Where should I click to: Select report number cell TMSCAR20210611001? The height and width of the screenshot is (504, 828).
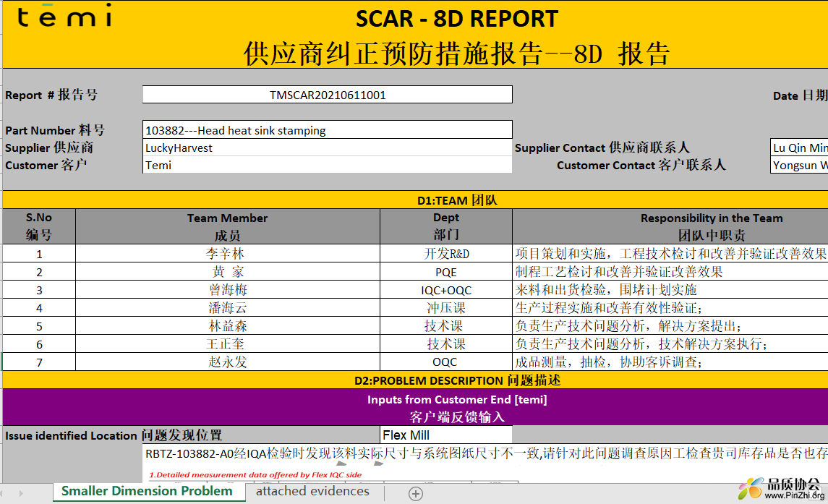tap(328, 95)
